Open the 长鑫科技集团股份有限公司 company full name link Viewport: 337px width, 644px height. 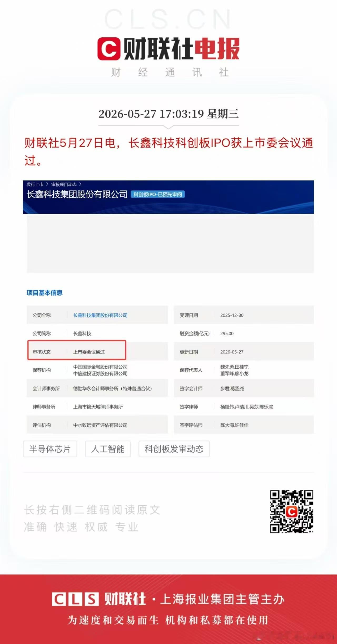100,315
